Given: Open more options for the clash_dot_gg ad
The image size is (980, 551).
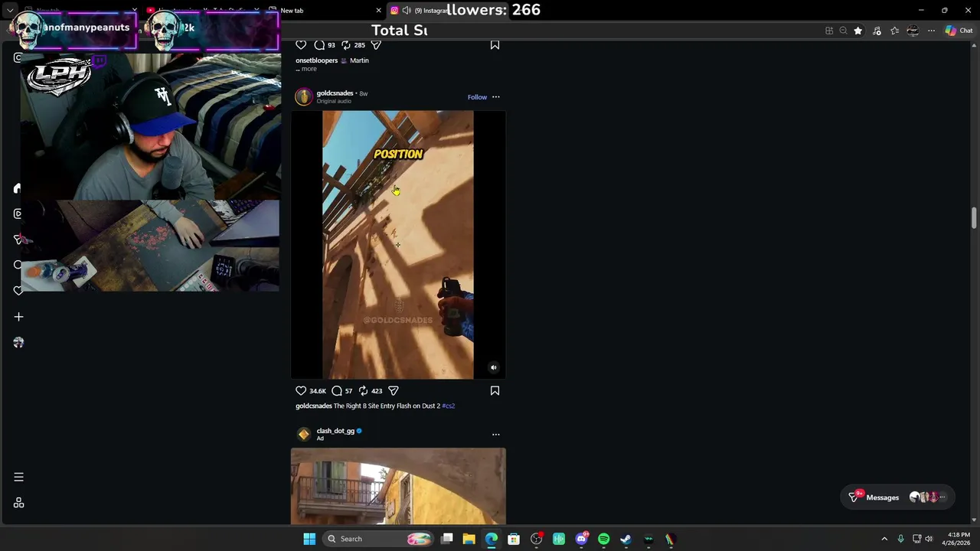Looking at the screenshot, I should 495,435.
